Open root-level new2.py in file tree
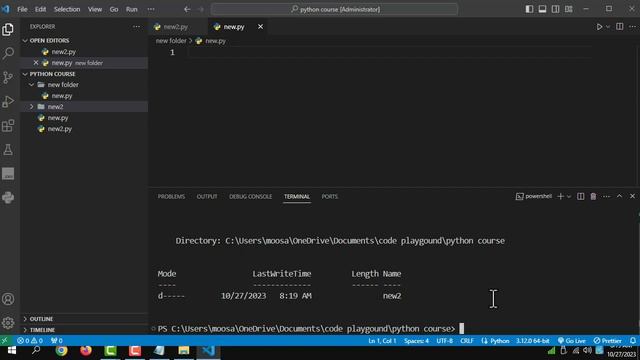 (60, 129)
